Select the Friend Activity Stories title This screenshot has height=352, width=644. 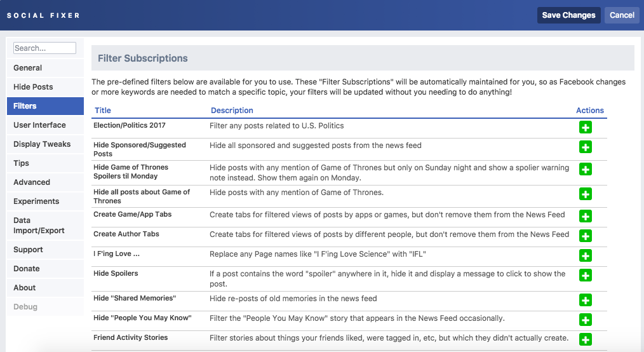pos(131,337)
